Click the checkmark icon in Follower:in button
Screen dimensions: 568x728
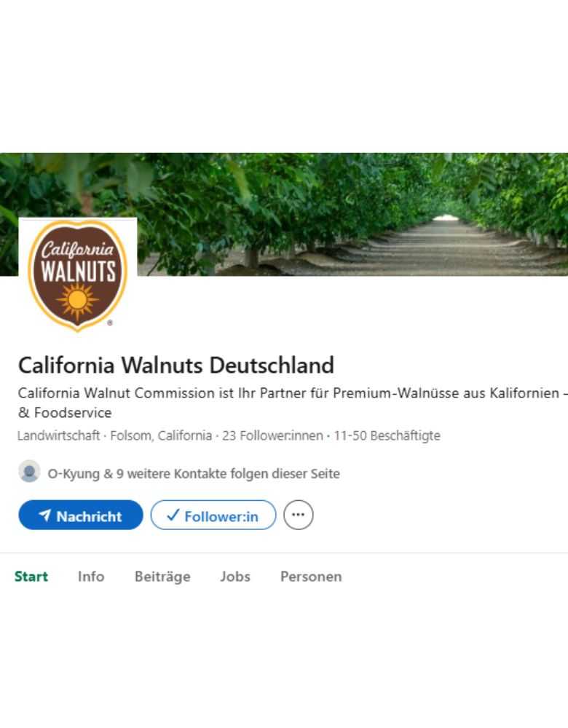(x=173, y=515)
